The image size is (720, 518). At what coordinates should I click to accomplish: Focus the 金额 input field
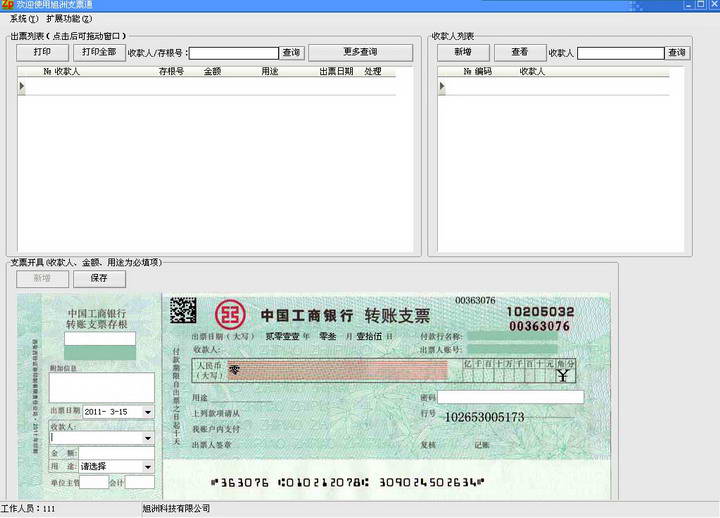116,453
